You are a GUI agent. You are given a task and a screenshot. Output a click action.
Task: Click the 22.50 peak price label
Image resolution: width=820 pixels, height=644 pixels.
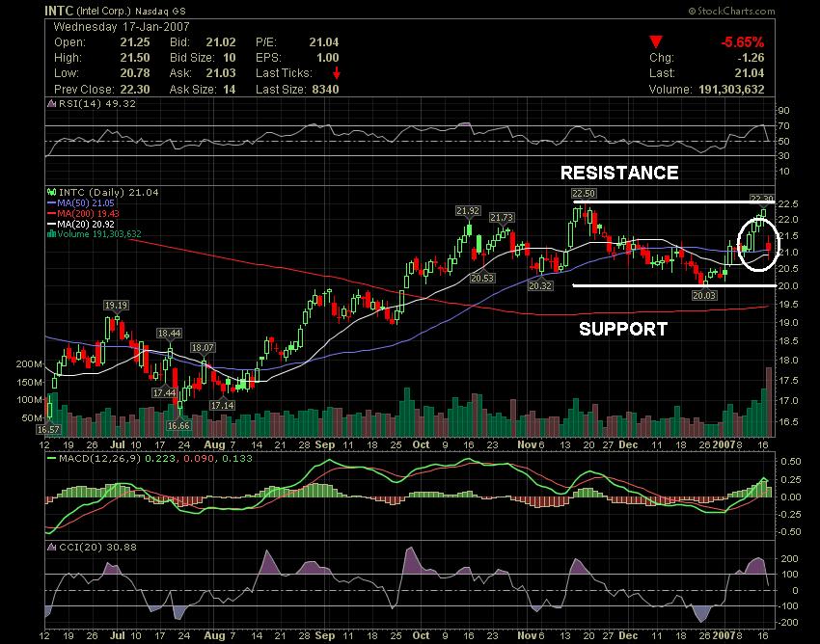coord(584,194)
